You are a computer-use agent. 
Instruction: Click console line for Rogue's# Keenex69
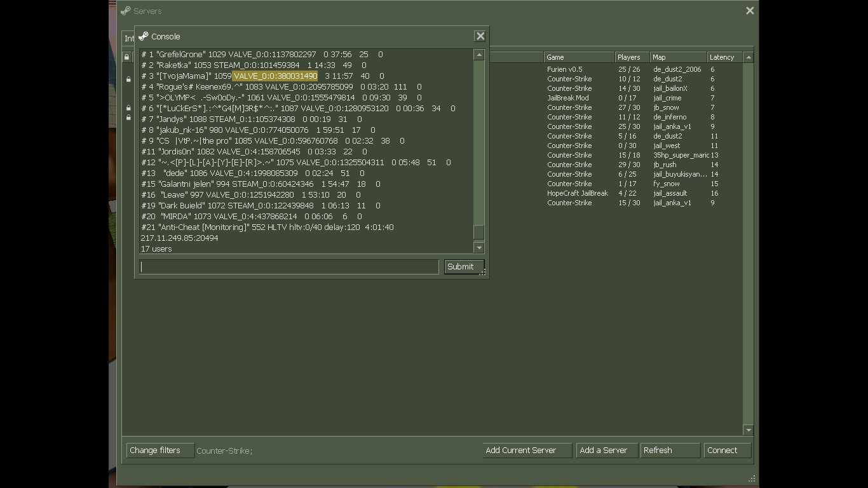pyautogui.click(x=281, y=87)
